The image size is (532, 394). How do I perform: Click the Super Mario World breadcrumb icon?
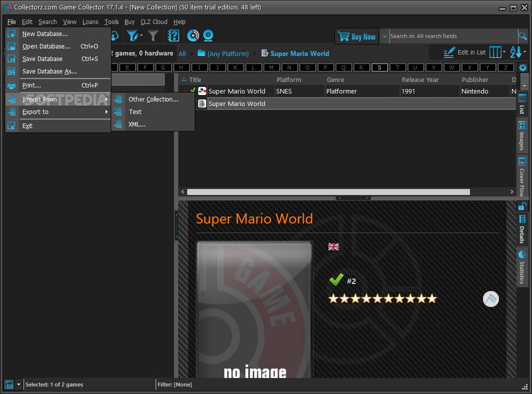coord(265,53)
